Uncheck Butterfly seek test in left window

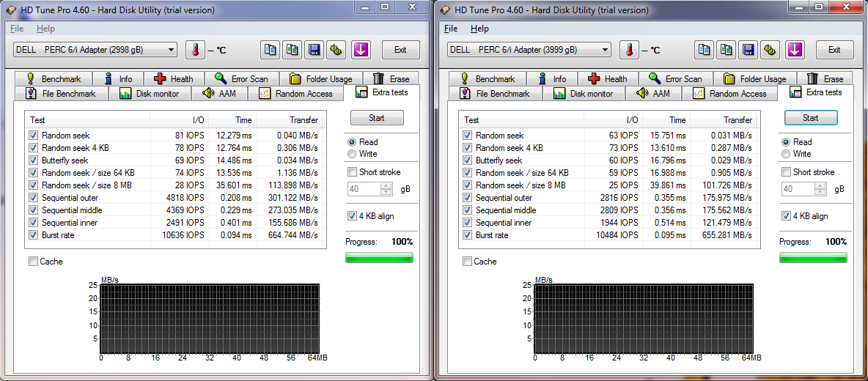(33, 160)
